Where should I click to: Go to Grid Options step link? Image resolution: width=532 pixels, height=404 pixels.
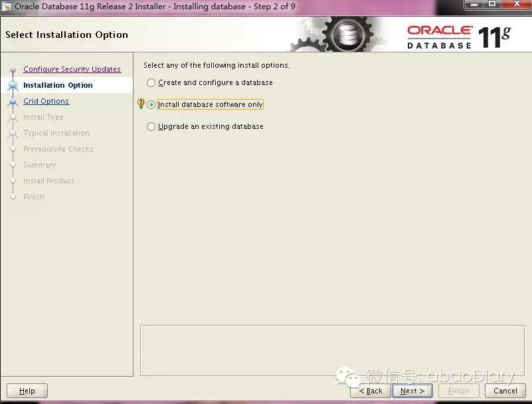click(x=46, y=101)
